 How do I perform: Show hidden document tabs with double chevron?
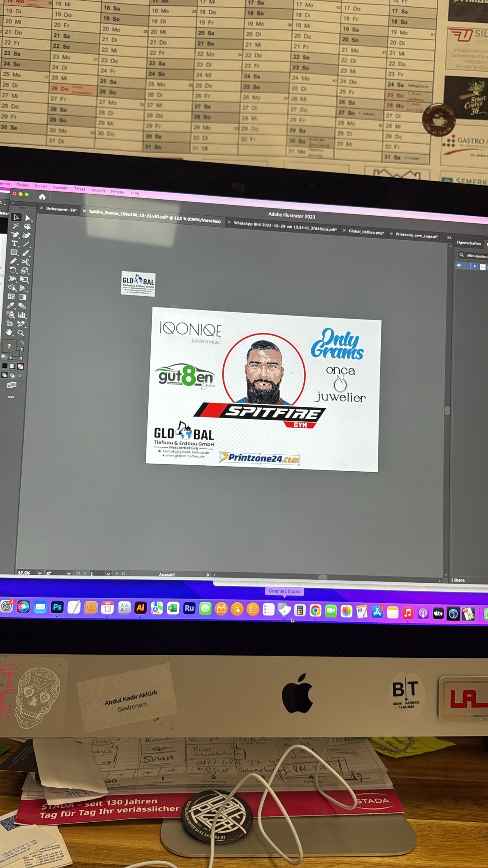(x=449, y=238)
